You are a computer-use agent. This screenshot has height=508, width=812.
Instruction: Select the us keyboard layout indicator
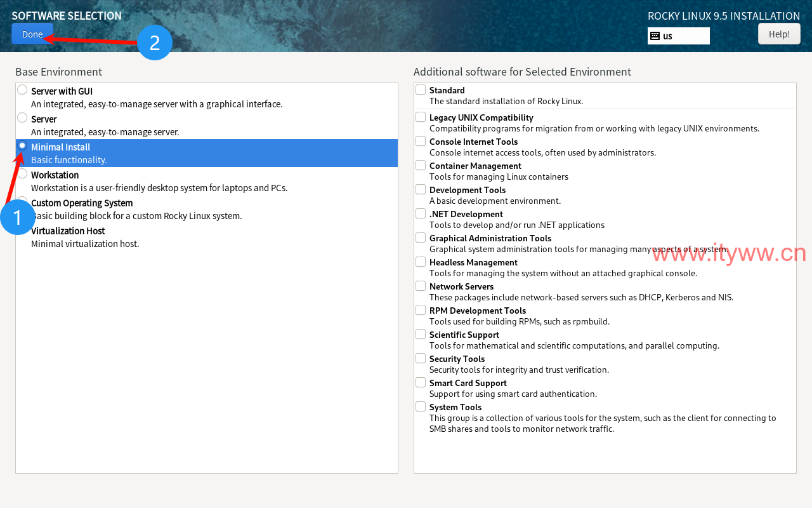click(679, 36)
